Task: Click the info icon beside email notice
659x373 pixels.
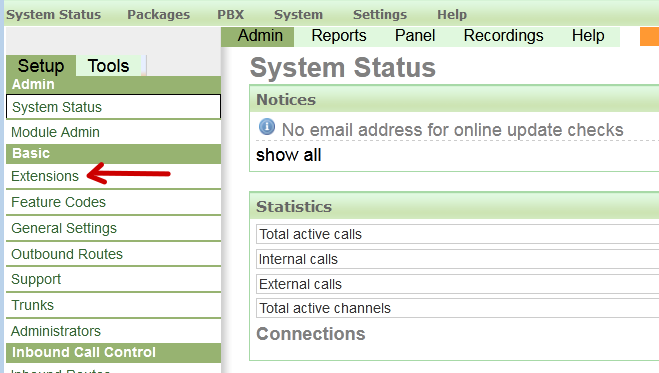Action: tap(267, 126)
